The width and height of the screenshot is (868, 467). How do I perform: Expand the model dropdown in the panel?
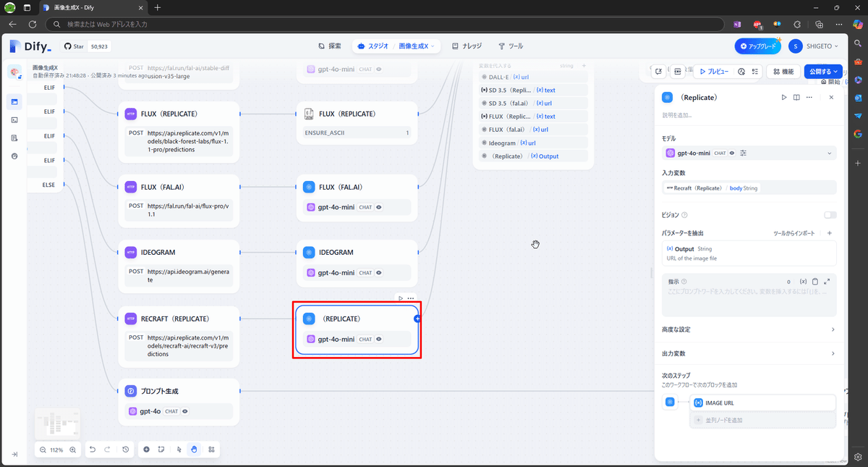pos(829,153)
